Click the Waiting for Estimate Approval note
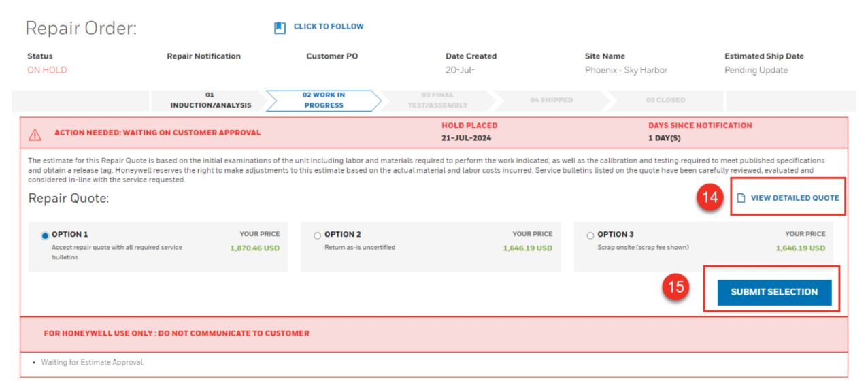 click(93, 362)
